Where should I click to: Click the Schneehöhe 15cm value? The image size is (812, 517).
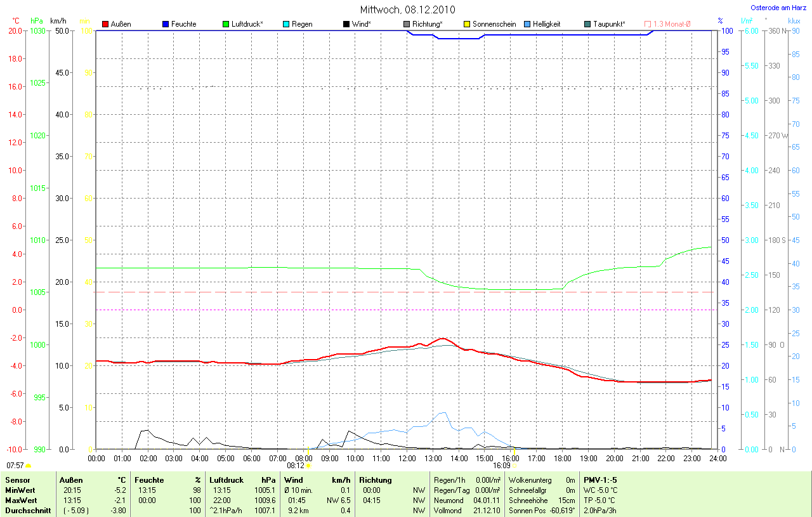coord(566,501)
